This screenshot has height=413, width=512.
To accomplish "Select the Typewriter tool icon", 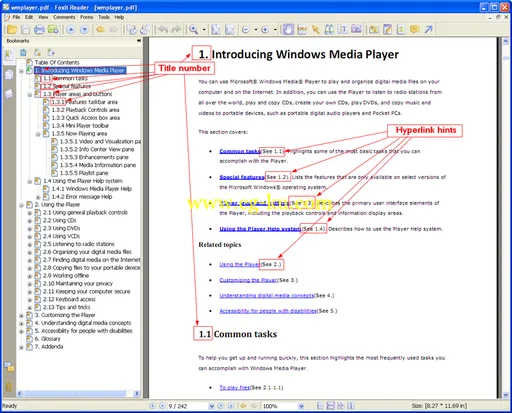I will [387, 30].
